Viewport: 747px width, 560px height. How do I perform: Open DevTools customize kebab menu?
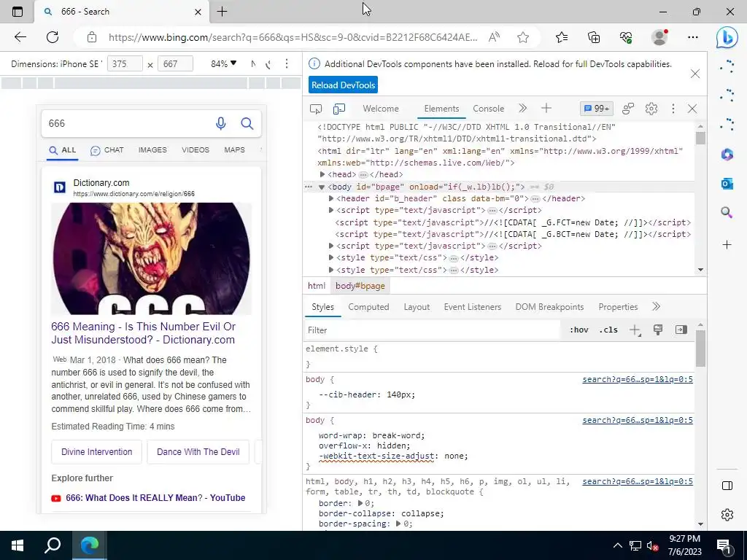coord(673,109)
